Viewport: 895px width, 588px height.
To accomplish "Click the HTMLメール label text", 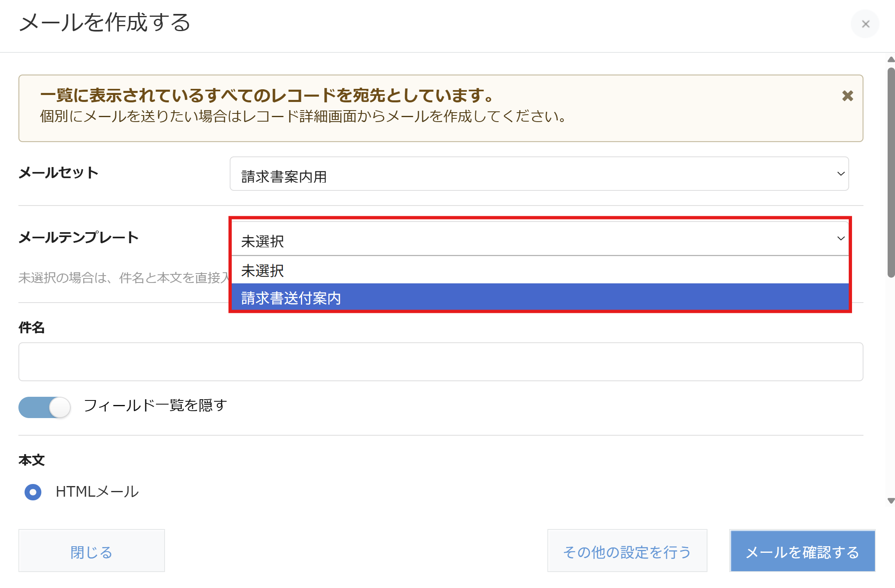I will (x=97, y=492).
